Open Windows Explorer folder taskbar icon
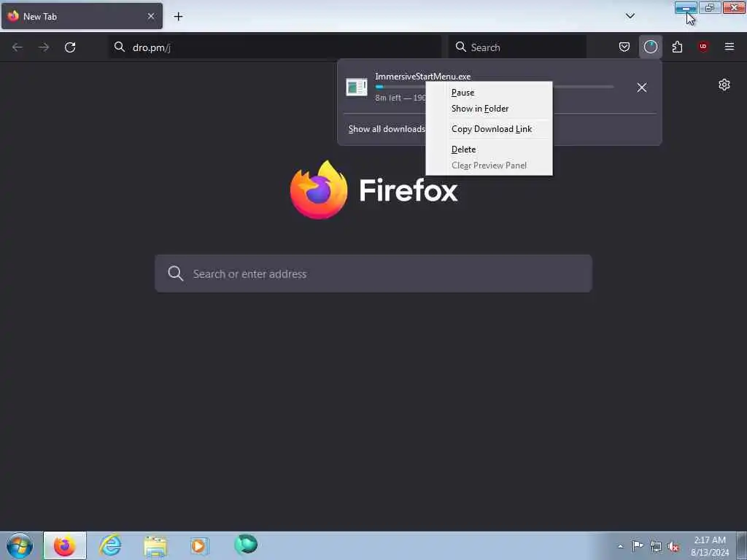The height and width of the screenshot is (560, 747). [x=155, y=545]
